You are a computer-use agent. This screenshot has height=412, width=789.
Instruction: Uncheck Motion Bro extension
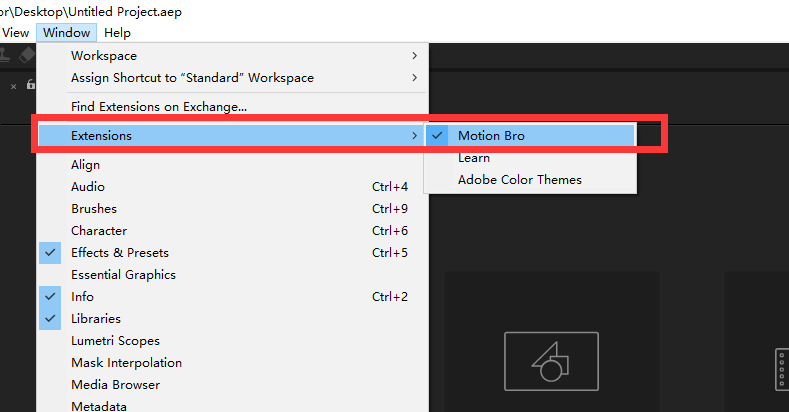pos(490,136)
